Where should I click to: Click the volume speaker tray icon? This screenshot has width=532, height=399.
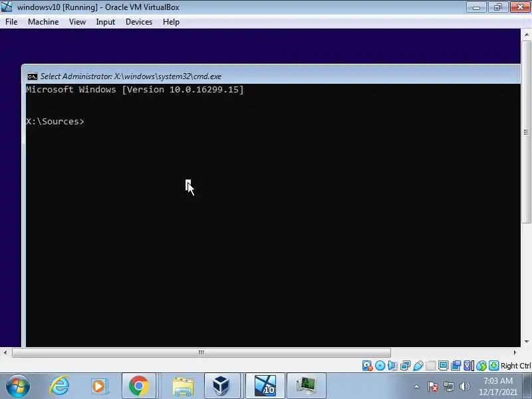tap(464, 386)
